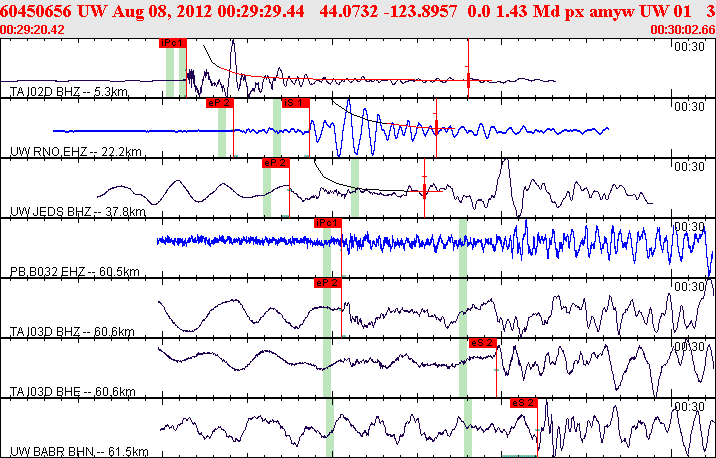The height and width of the screenshot is (458, 716).
Task: Click the event latitude 44.0732 in the header
Action: pos(348,11)
